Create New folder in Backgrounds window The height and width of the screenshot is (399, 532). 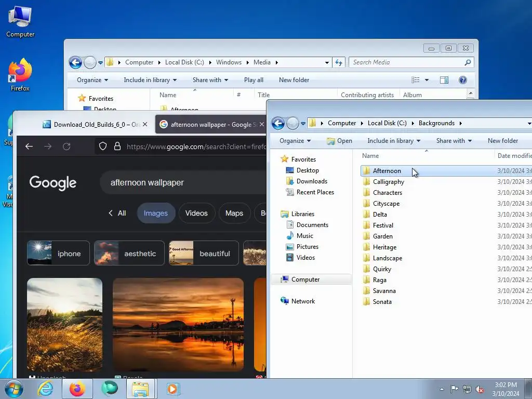tap(503, 141)
